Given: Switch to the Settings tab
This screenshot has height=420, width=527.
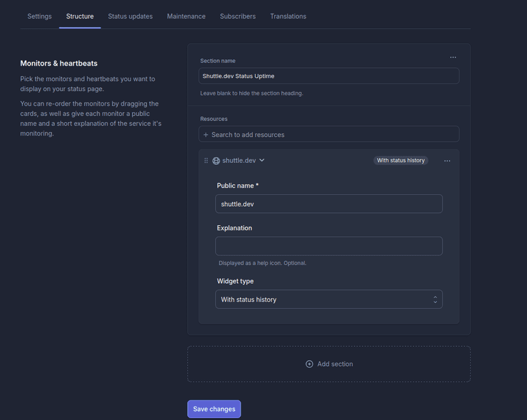Looking at the screenshot, I should (39, 16).
